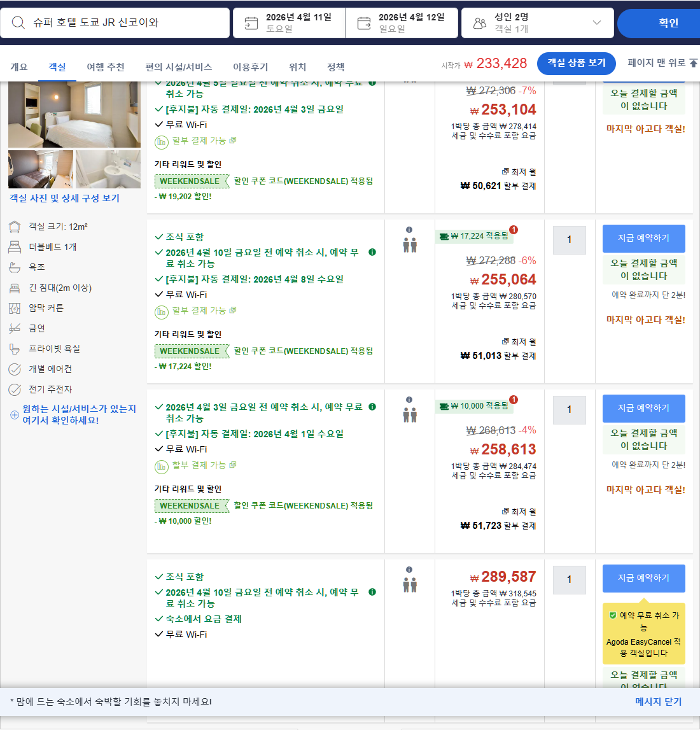Click 지금 예약하기 for breakfast-included room
The image size is (700, 730).
pos(643,239)
